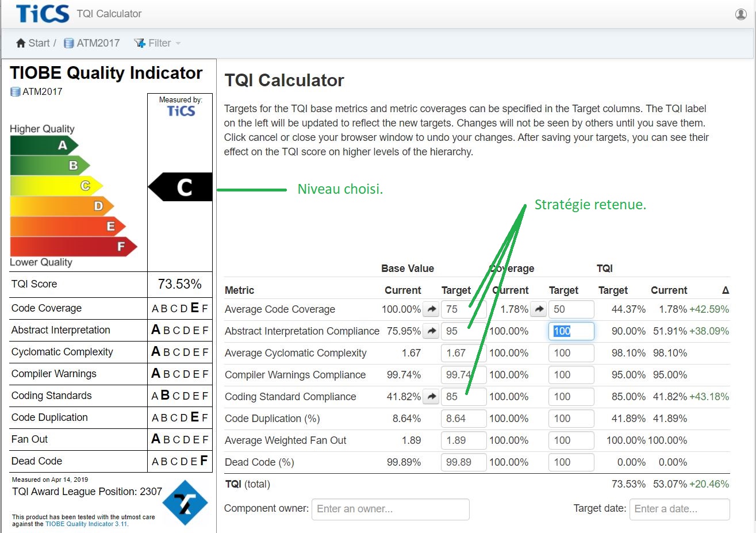
Task: Select Code Coverage row in left panel
Action: [x=110, y=308]
